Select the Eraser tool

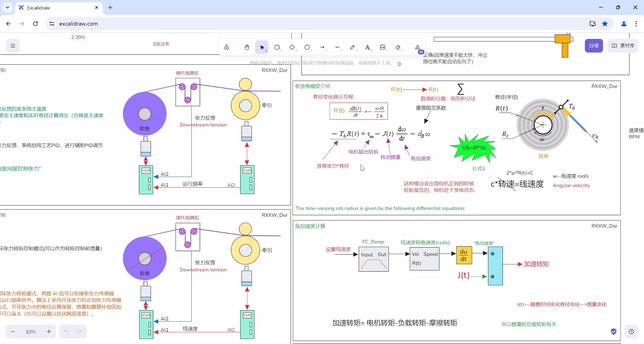[x=398, y=47]
